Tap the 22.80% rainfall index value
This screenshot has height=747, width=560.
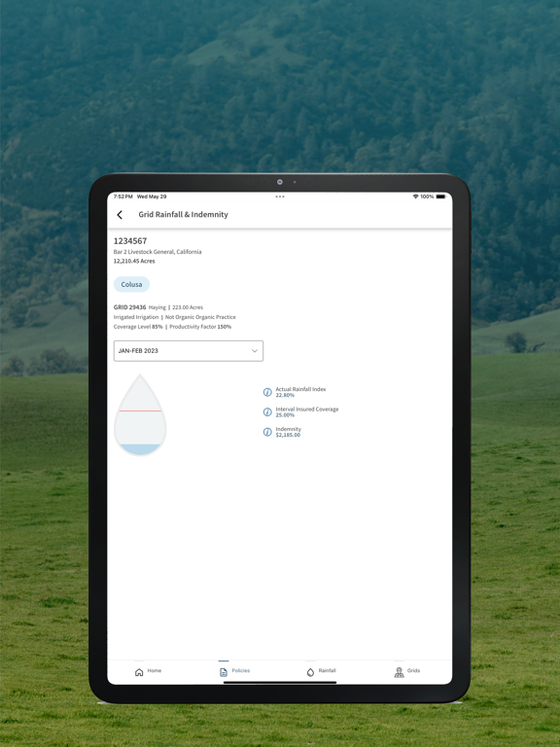(x=285, y=395)
